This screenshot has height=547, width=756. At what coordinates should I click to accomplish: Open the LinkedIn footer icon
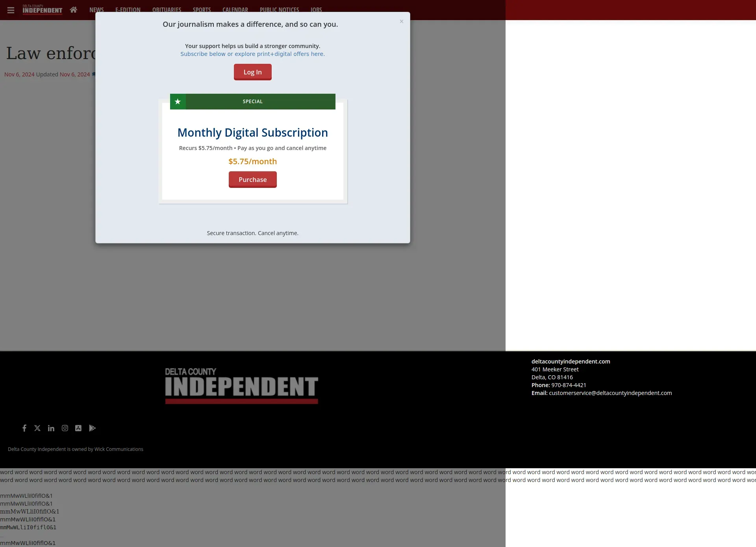click(x=51, y=428)
